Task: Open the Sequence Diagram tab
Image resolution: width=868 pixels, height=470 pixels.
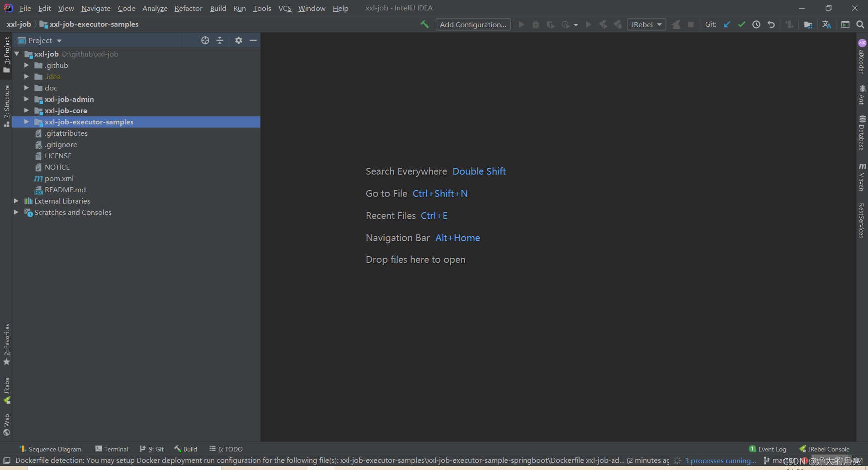Action: tap(50, 449)
